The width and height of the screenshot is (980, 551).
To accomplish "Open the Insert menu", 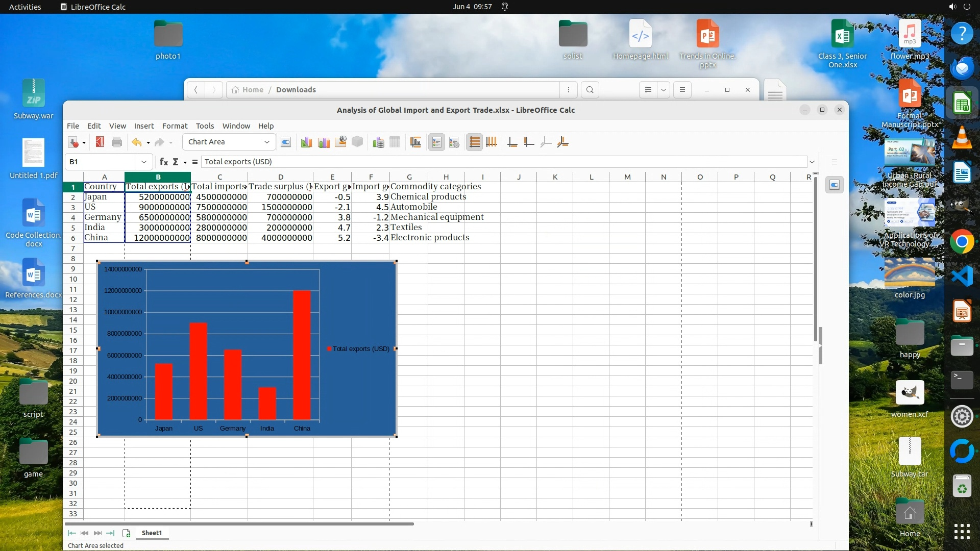I will click(x=143, y=126).
